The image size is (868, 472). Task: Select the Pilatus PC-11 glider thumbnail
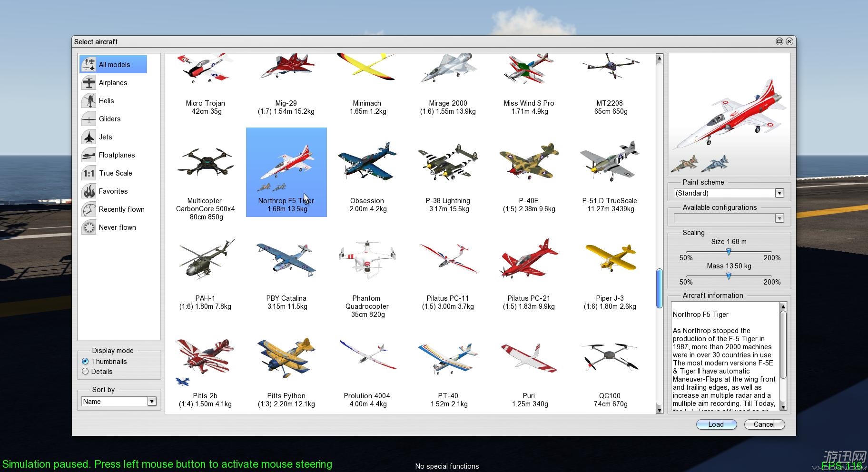[448, 258]
